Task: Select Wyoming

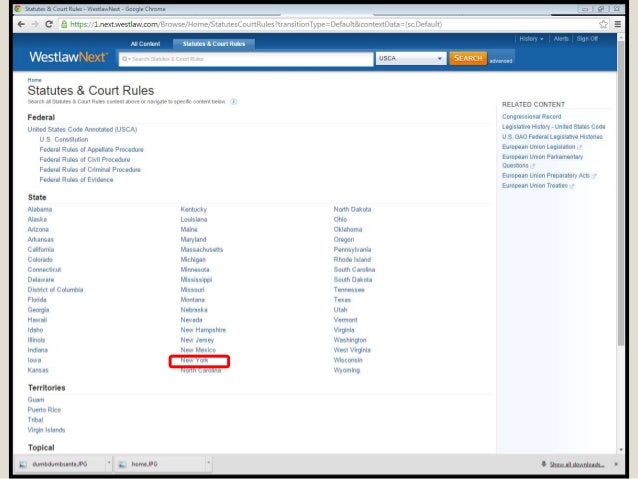Action: point(347,370)
